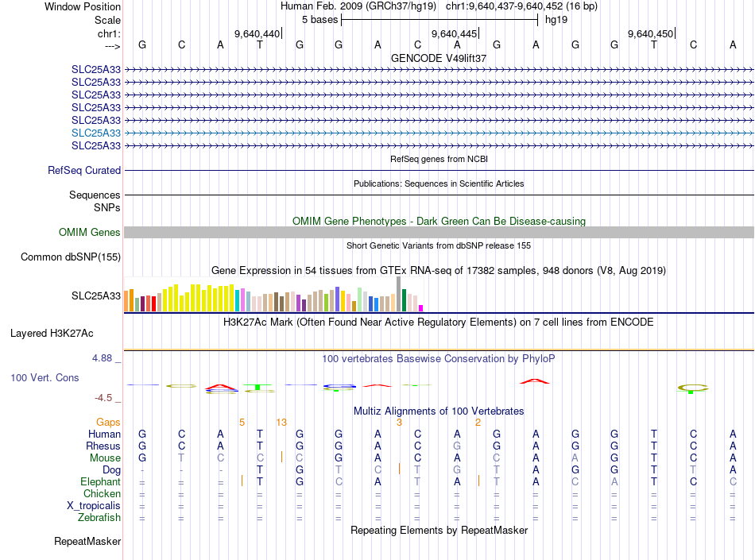The width and height of the screenshot is (755, 560).
Task: Click the 9,640,445 coordinate marker
Action: click(x=454, y=33)
